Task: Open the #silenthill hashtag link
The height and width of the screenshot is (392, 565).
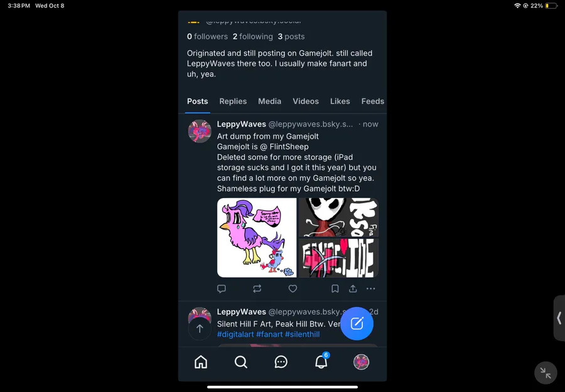Action: 303,334
